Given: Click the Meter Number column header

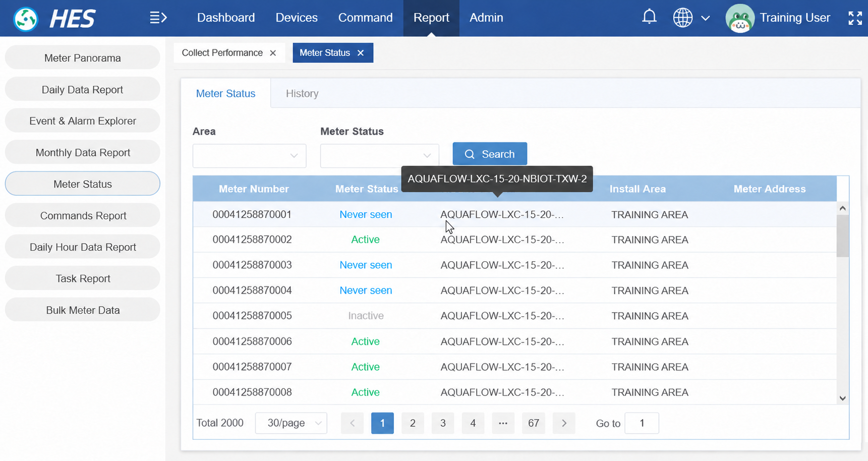Looking at the screenshot, I should (254, 189).
